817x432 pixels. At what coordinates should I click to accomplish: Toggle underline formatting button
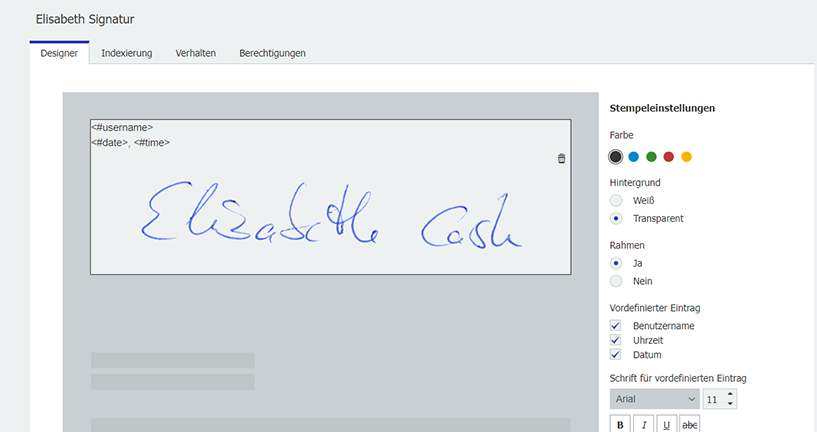pos(666,424)
